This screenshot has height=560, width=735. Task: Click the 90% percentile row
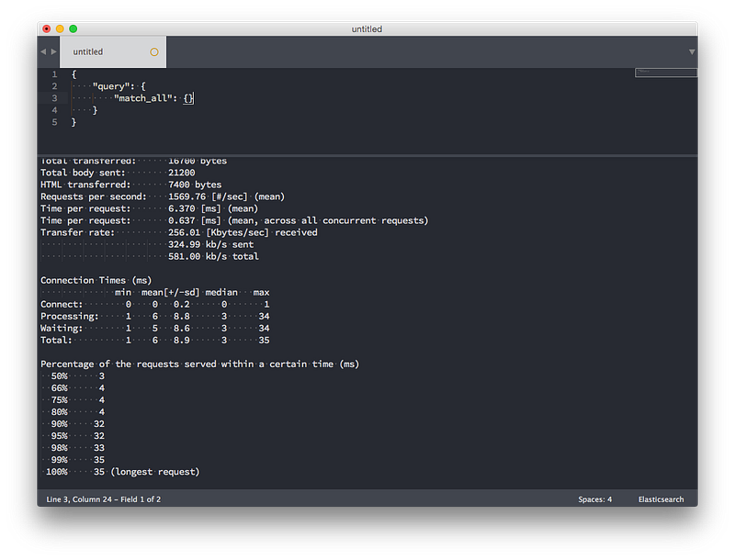(78, 424)
